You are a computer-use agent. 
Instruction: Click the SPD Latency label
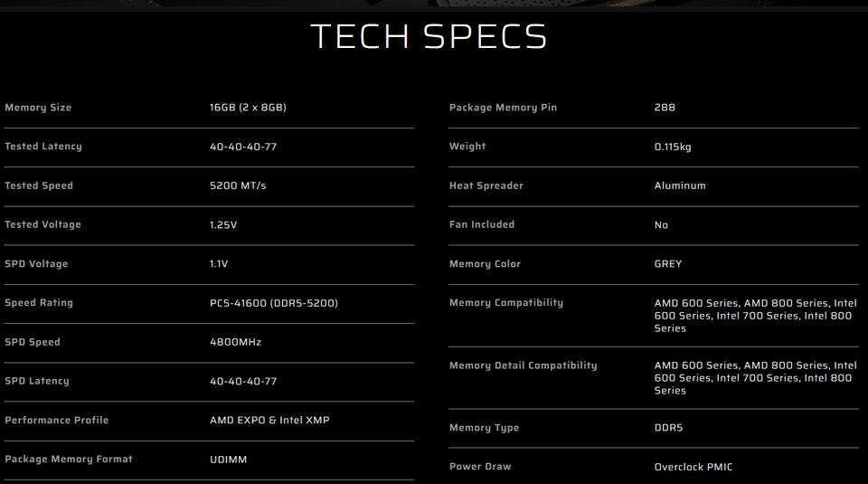point(37,381)
